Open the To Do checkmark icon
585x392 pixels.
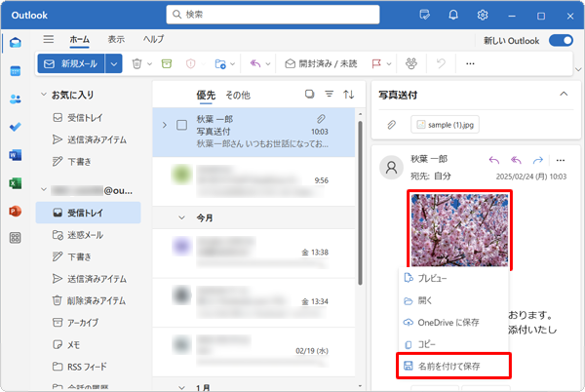(x=16, y=127)
